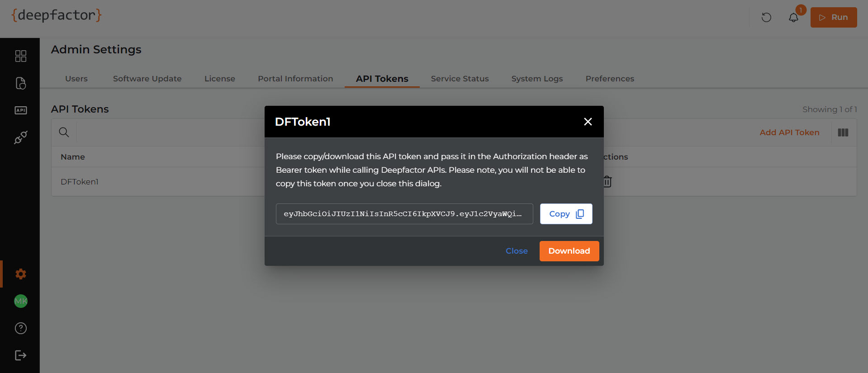
Task: Click the Close link in dialog
Action: tap(517, 251)
